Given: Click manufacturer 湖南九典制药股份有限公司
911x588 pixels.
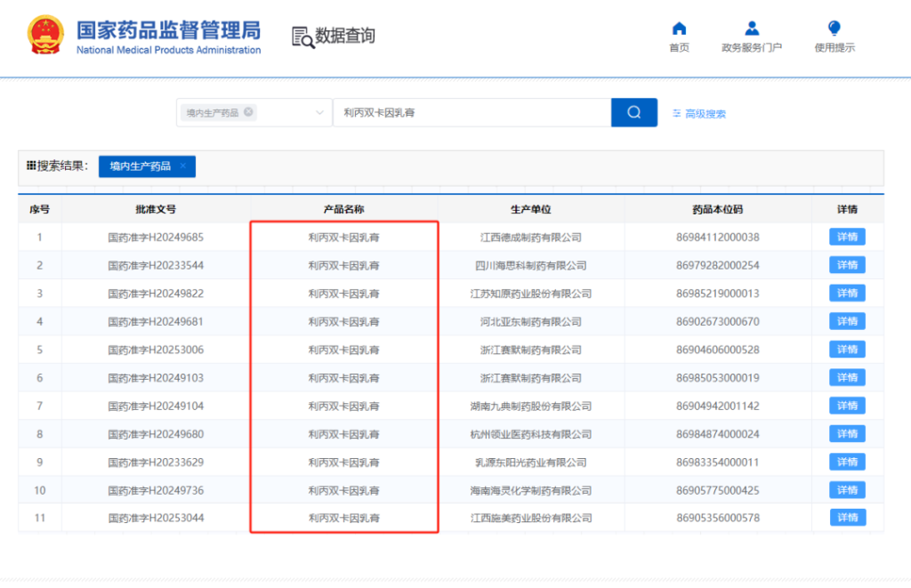Looking at the screenshot, I should tap(531, 407).
